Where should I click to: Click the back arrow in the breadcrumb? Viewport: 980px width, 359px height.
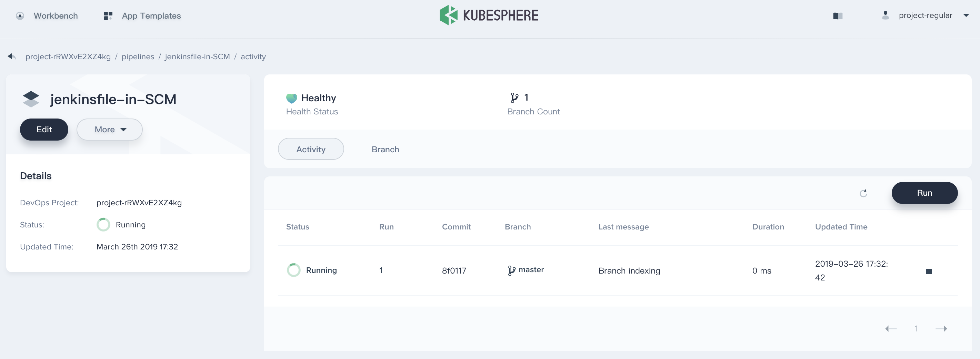coord(11,56)
